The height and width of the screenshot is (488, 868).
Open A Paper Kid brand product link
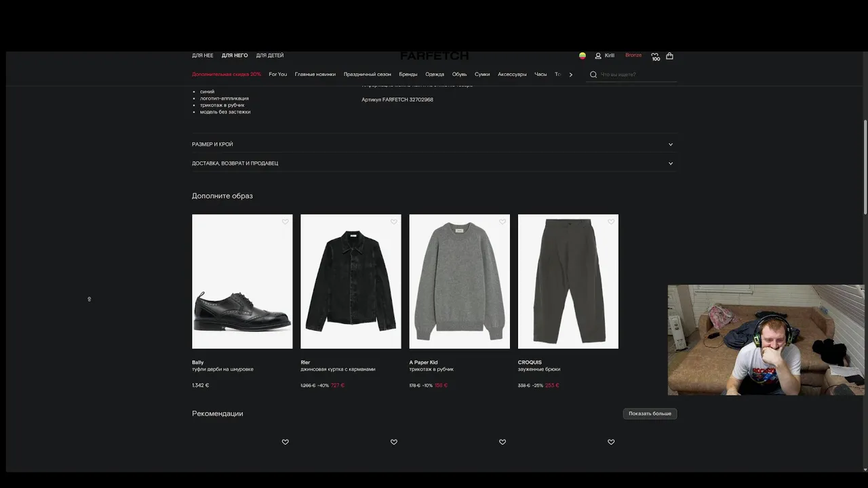click(x=424, y=363)
